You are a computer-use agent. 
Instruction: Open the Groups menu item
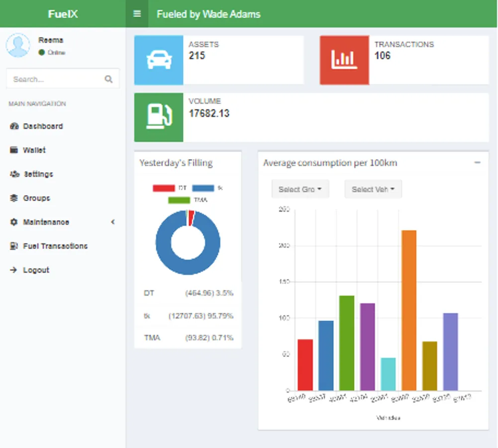tap(62, 198)
